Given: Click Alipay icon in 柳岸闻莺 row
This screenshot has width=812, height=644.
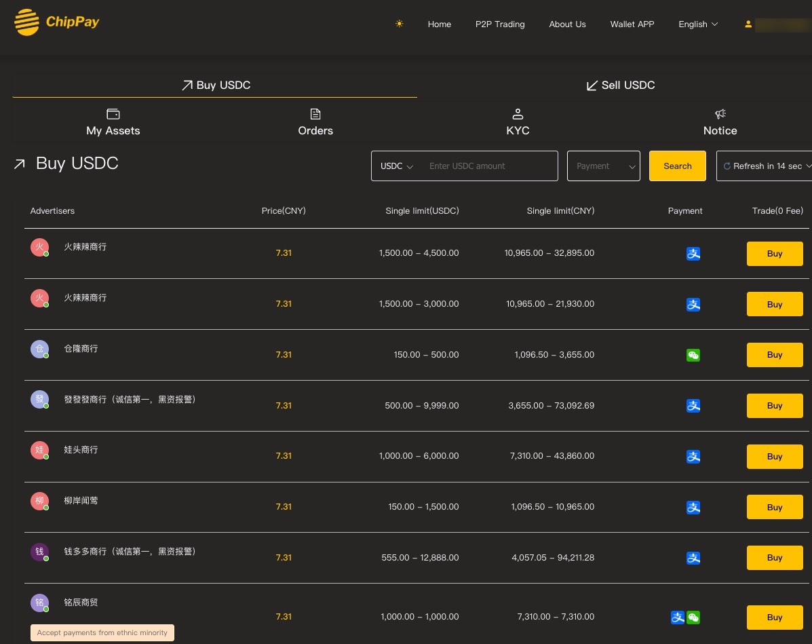Looking at the screenshot, I should [693, 507].
